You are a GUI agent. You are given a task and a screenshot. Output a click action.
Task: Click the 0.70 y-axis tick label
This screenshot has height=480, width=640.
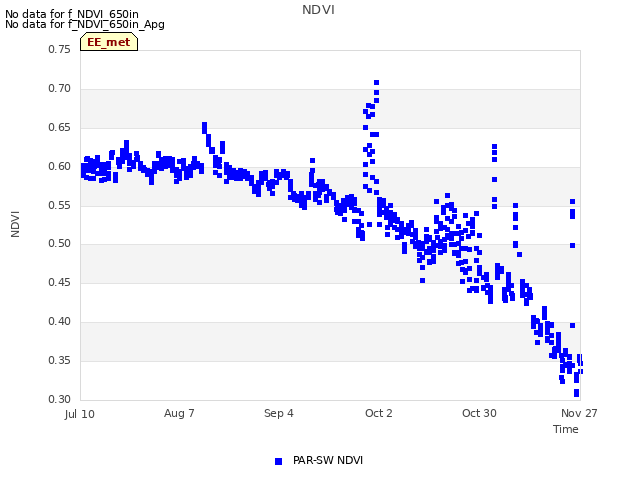pos(60,89)
